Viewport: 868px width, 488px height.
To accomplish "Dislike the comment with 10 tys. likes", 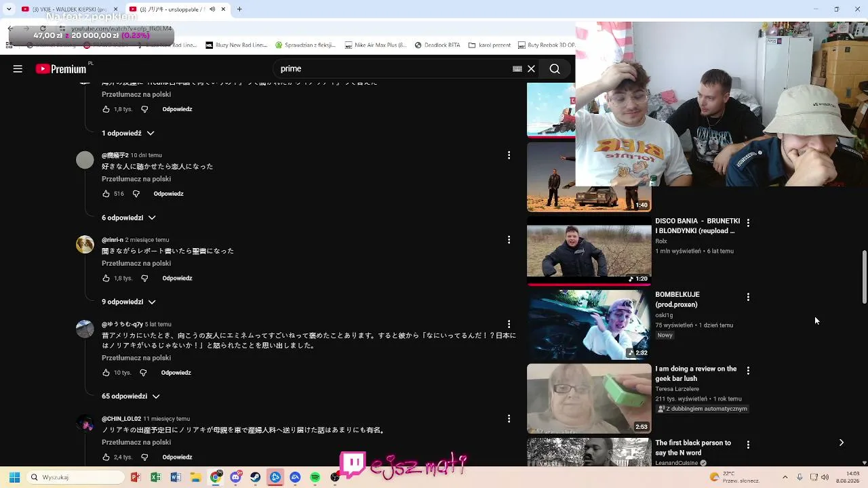I will (143, 373).
